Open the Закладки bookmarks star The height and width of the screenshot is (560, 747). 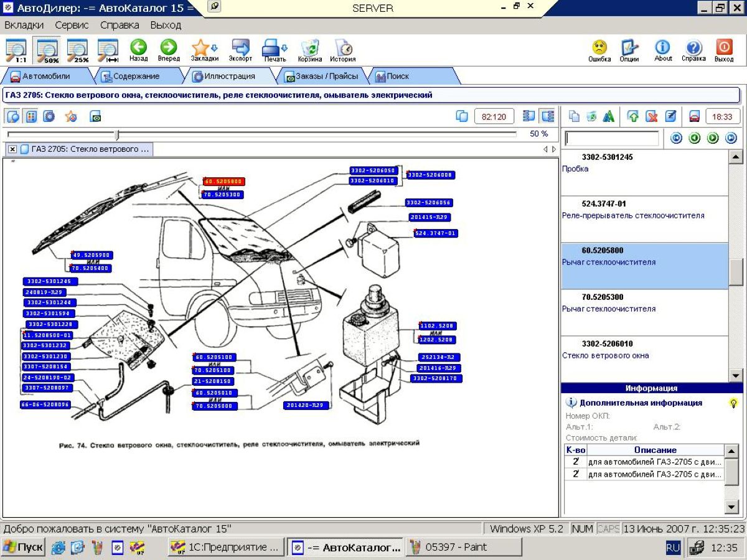(x=204, y=50)
